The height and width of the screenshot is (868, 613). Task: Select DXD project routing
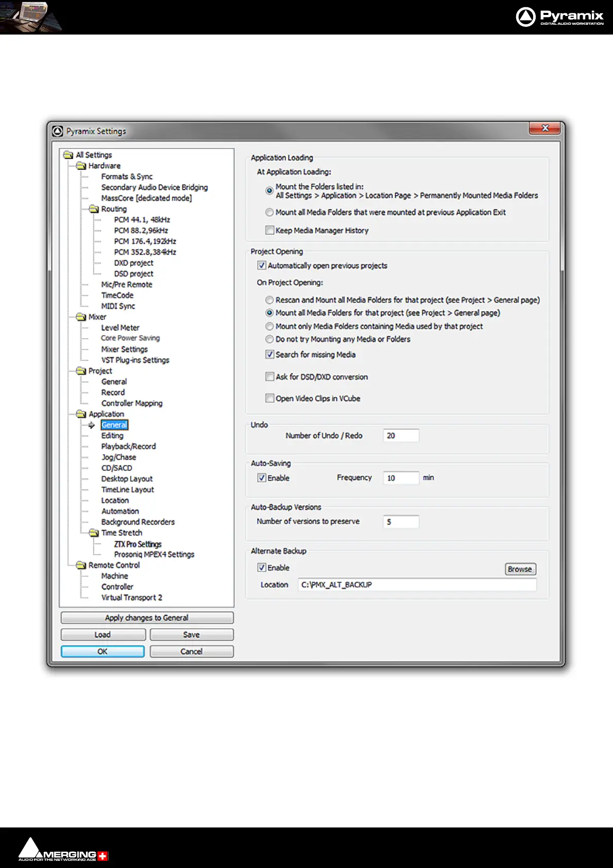tap(133, 263)
